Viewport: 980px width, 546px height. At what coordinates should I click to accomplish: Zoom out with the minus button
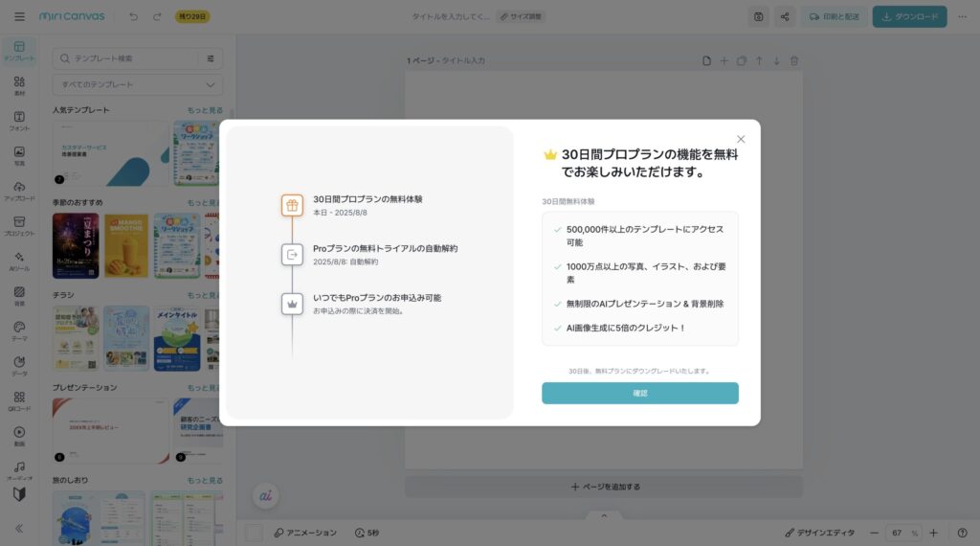[874, 533]
